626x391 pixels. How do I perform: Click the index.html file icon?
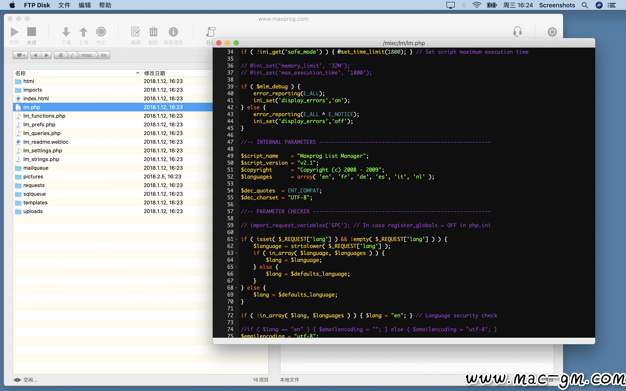click(x=18, y=98)
